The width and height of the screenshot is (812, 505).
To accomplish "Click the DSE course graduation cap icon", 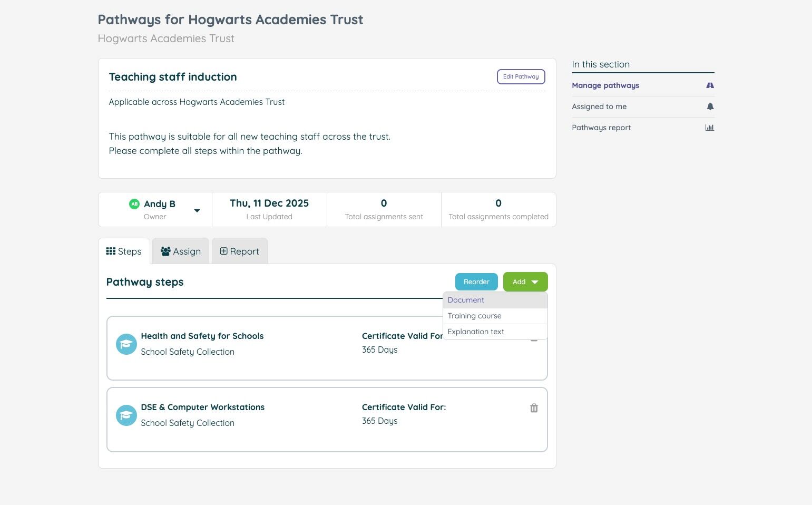I will tap(126, 415).
